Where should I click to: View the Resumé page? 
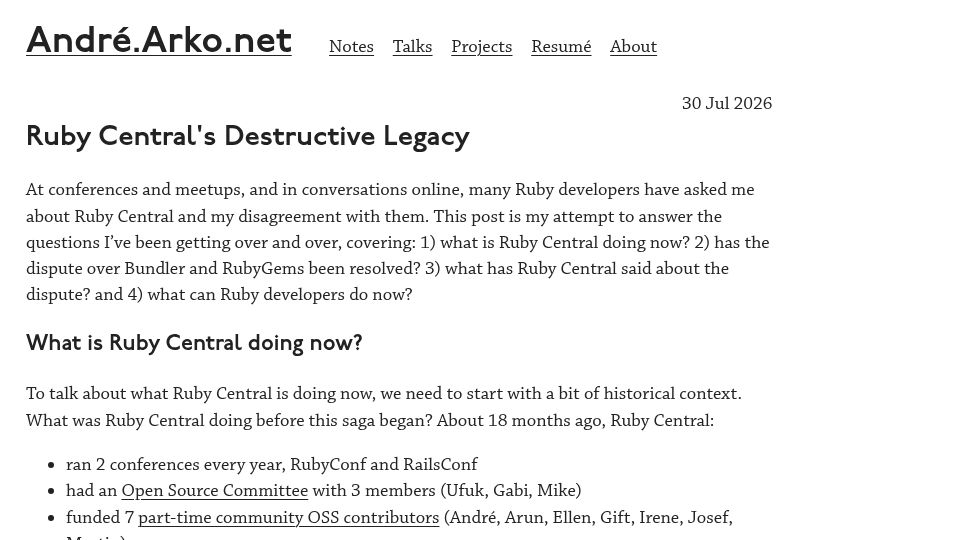pos(561,47)
